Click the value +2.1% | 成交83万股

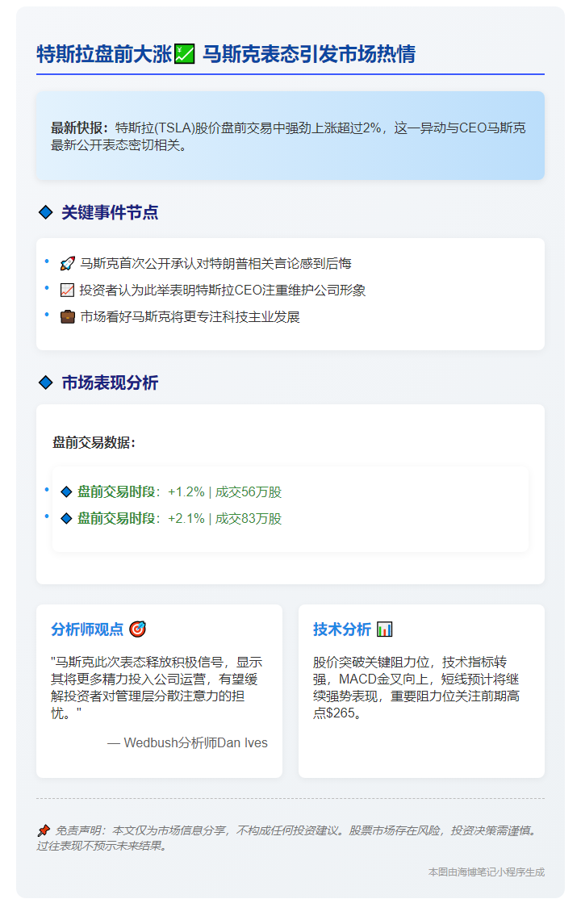224,518
